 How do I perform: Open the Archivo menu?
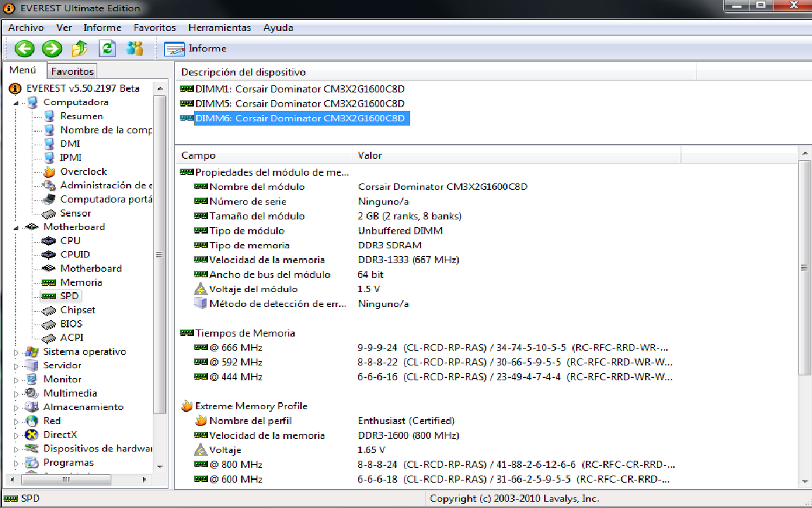(x=26, y=28)
